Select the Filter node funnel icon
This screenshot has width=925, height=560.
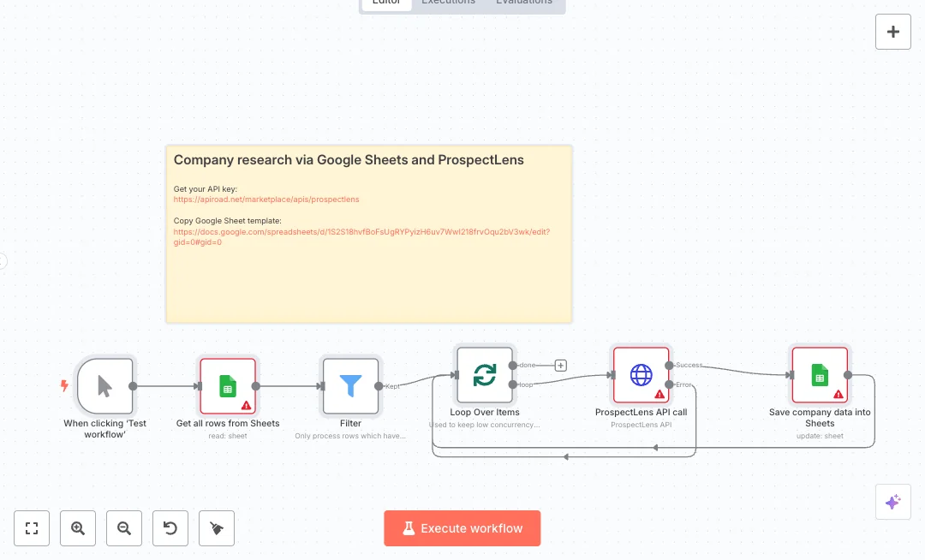(x=350, y=386)
